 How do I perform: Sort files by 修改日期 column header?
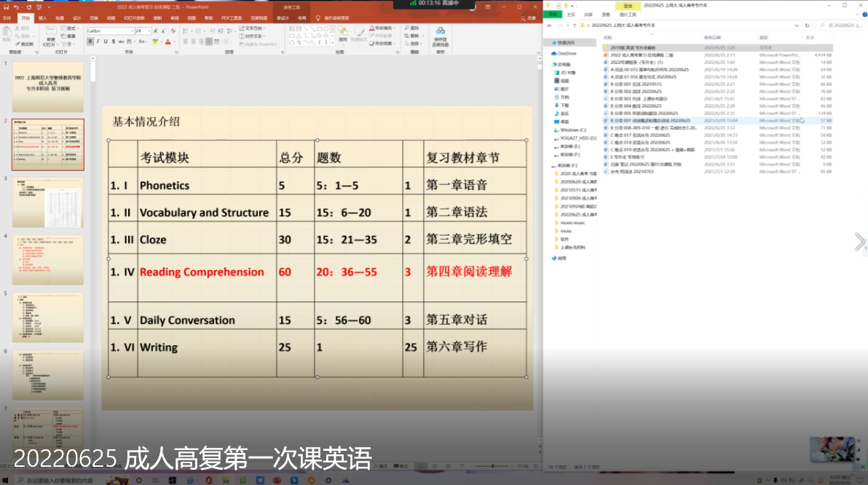(712, 37)
